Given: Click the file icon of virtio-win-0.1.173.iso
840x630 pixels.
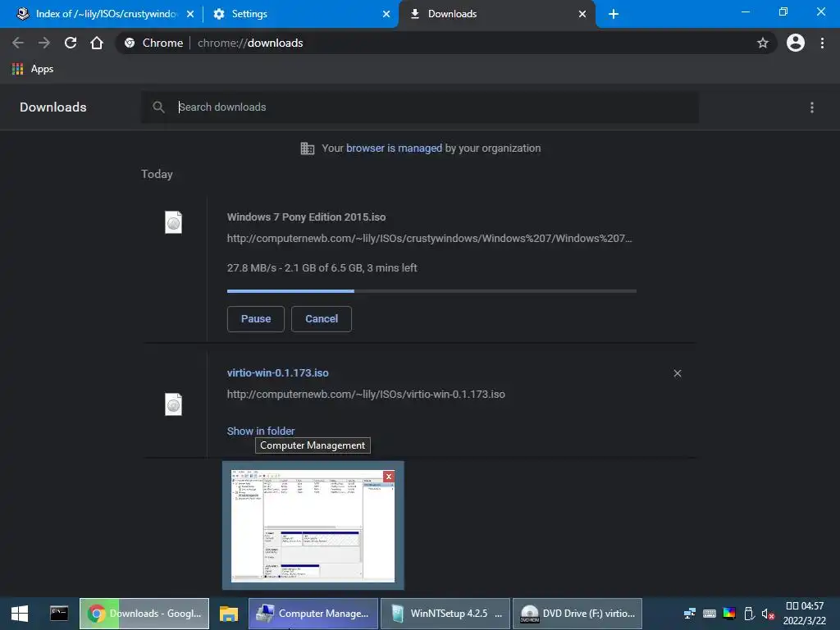Looking at the screenshot, I should [173, 404].
